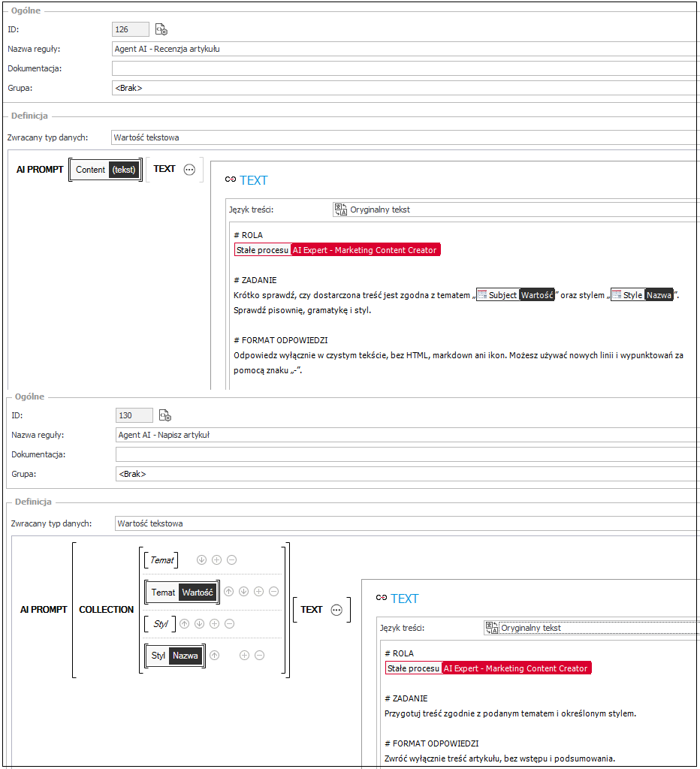Click the red AI Expert constant in upper prompt

(x=364, y=250)
